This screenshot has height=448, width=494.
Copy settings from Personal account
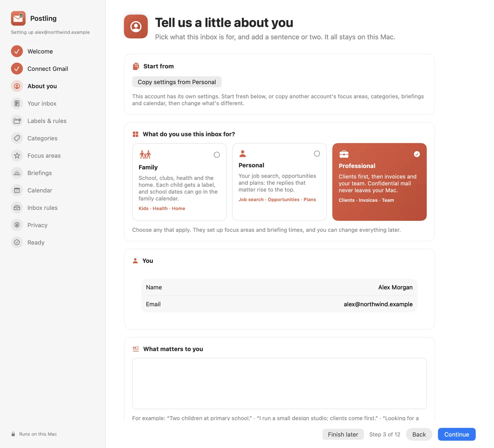point(177,82)
